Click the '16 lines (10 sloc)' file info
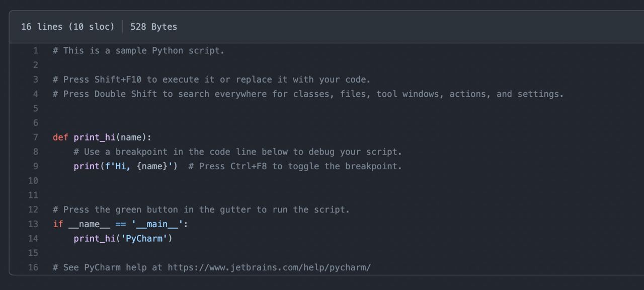Screen dimensions: 644x290 pyautogui.click(x=68, y=27)
